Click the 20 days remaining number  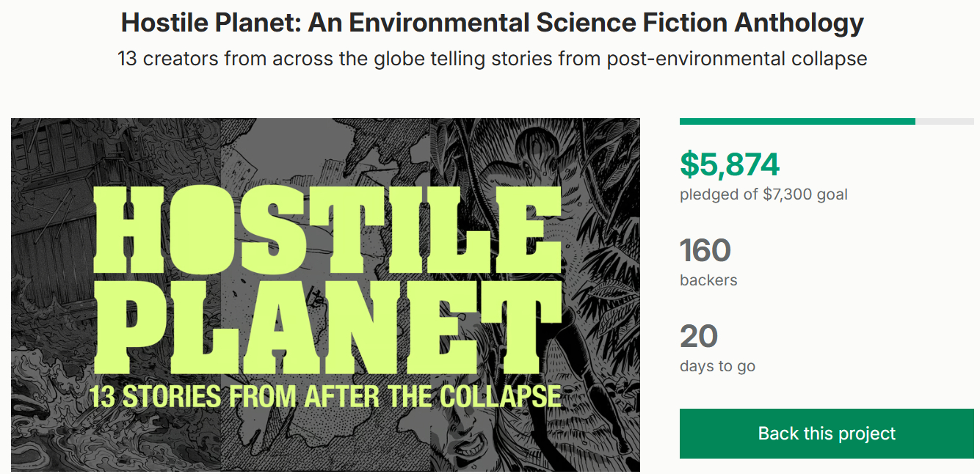click(698, 336)
